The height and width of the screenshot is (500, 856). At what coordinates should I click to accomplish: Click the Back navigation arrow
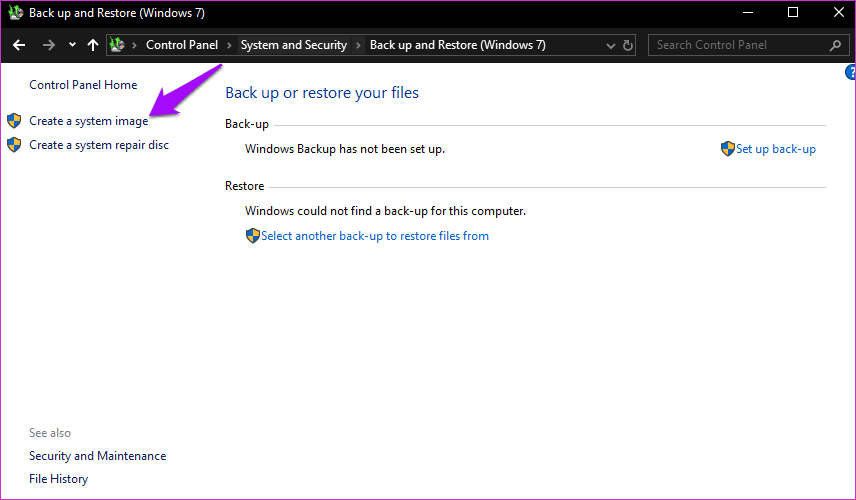point(19,45)
